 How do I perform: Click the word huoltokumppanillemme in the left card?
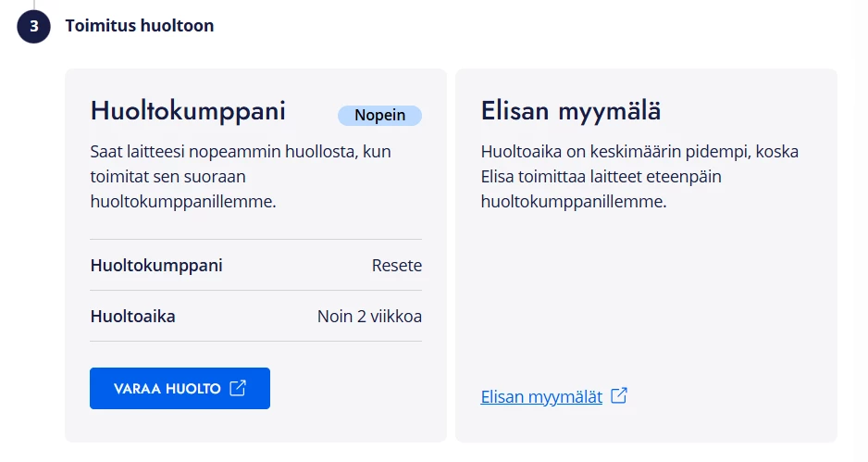[x=182, y=202]
